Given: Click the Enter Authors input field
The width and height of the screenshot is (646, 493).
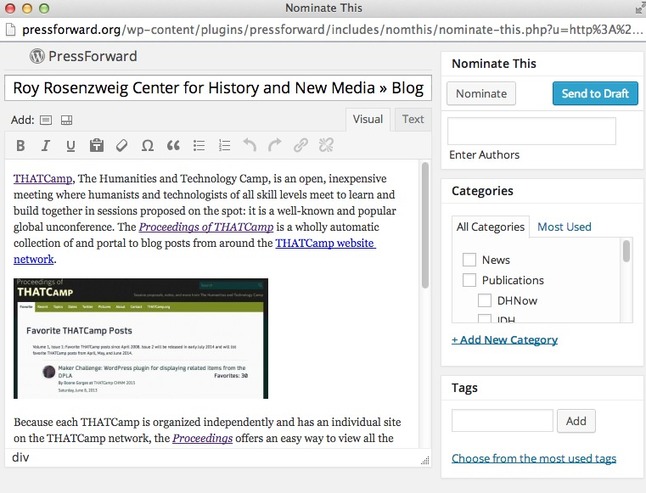Looking at the screenshot, I should coord(531,131).
